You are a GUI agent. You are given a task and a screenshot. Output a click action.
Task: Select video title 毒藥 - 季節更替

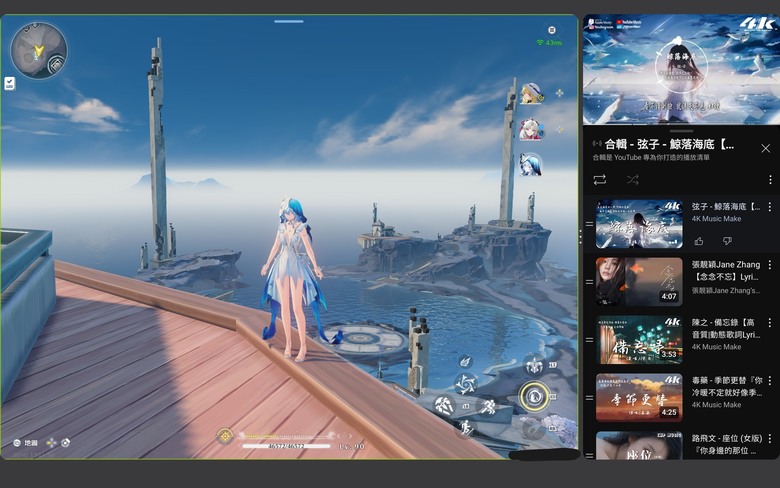coord(727,387)
